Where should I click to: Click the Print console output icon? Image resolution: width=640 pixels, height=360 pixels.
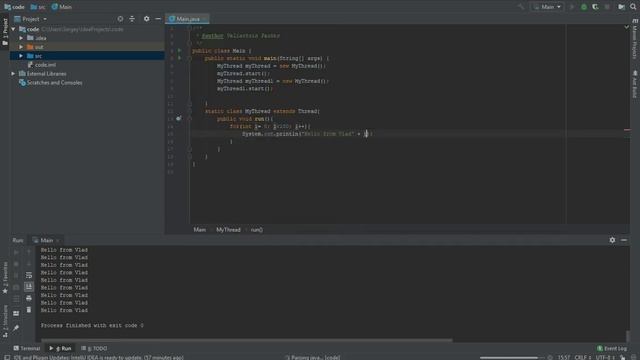pyautogui.click(x=29, y=299)
